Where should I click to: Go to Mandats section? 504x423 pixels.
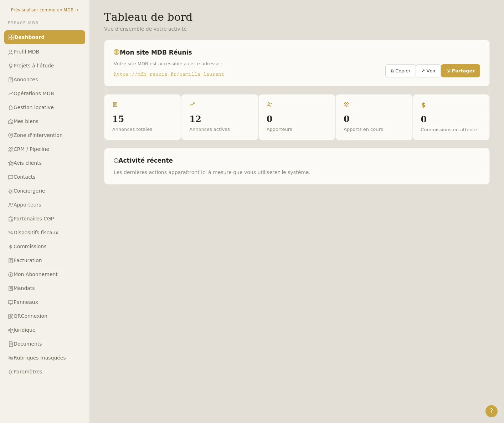pos(45,288)
